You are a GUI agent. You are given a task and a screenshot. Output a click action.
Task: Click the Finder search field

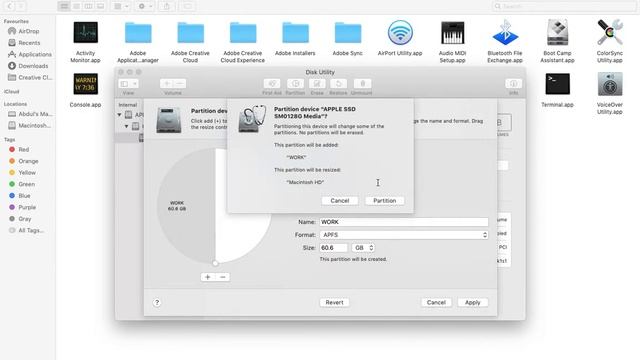pyautogui.click(x=564, y=6)
